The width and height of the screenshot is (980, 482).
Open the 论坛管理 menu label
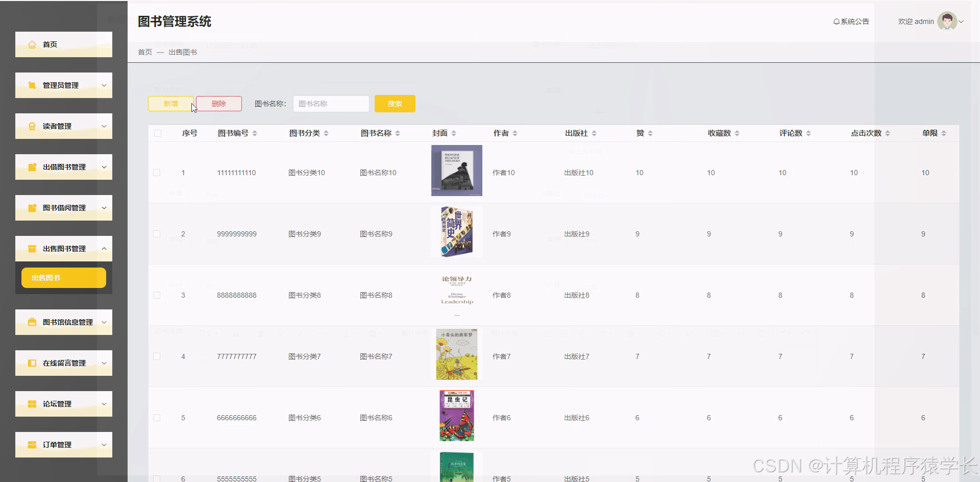[57, 404]
